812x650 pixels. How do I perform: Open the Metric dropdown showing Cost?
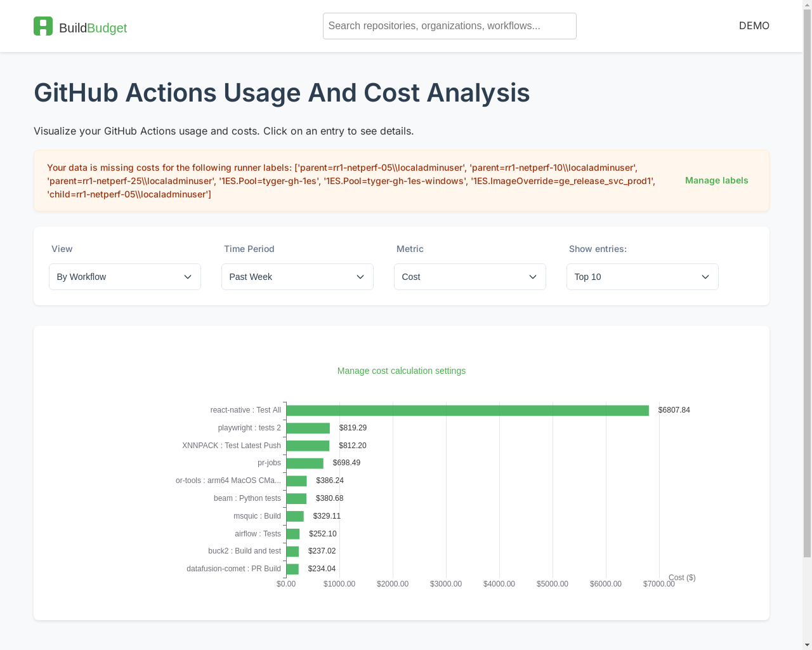(x=470, y=277)
